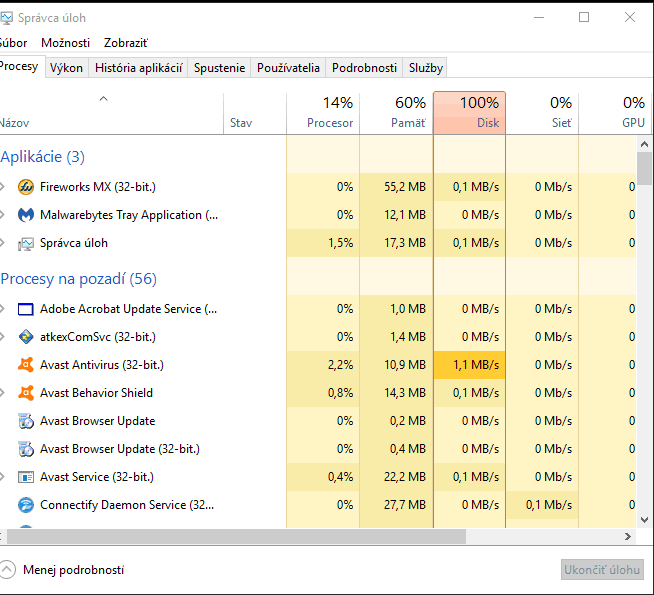
Task: Click the Task Manager title bar icon
Action: click(x=6, y=18)
